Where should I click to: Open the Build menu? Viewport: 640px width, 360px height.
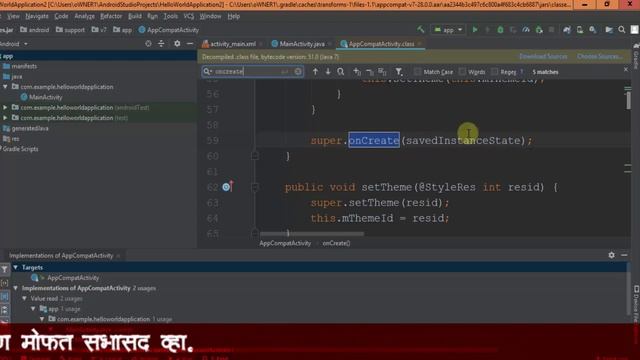coord(134,16)
